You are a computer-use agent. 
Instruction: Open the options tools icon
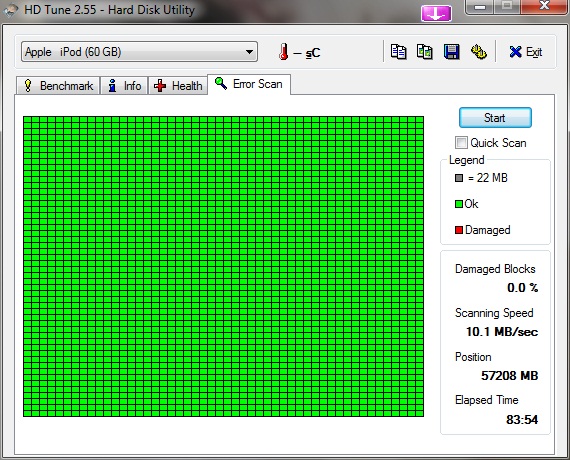[478, 52]
